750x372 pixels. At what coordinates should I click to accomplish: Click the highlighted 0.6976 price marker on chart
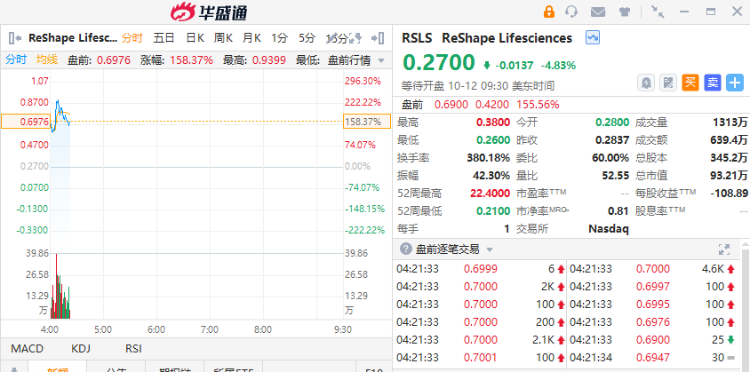(25, 121)
